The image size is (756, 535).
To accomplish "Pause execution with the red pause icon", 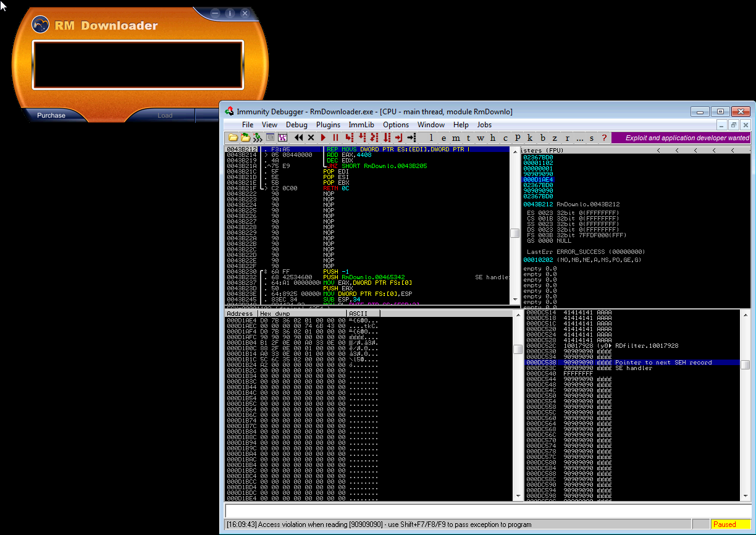I will [x=335, y=137].
